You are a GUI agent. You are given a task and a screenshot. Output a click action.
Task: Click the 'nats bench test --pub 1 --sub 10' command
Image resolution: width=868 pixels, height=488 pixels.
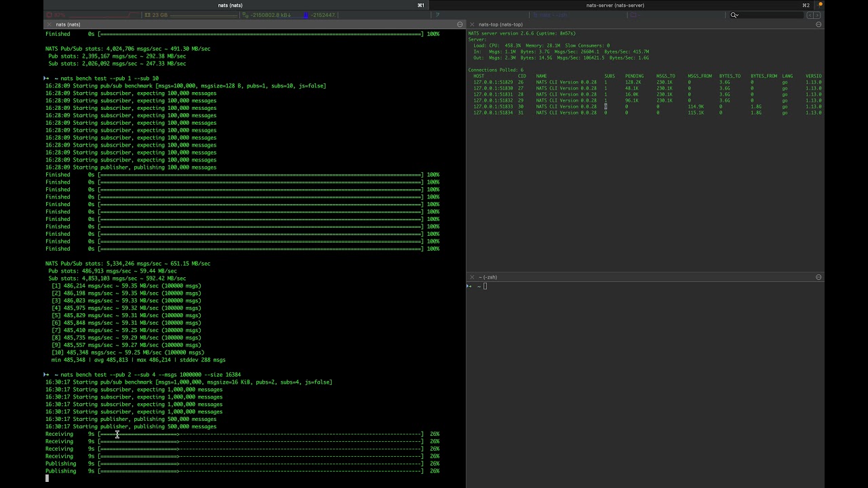[x=109, y=79]
